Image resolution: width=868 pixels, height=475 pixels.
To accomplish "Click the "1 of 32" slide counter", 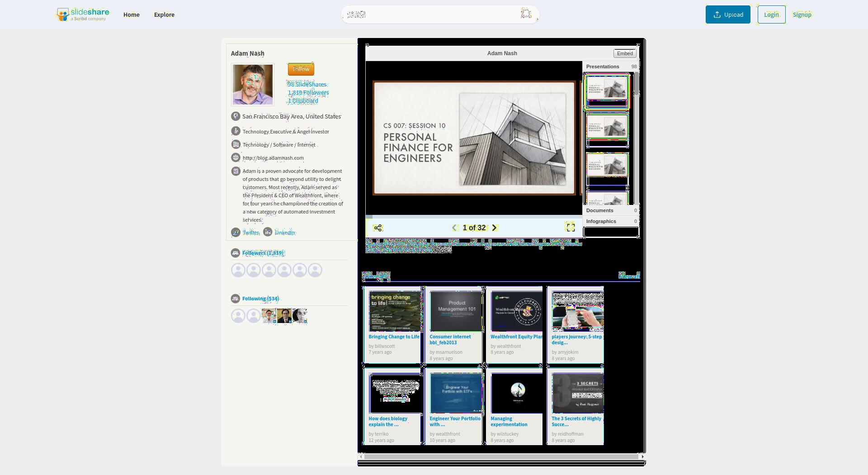I will tap(474, 228).
